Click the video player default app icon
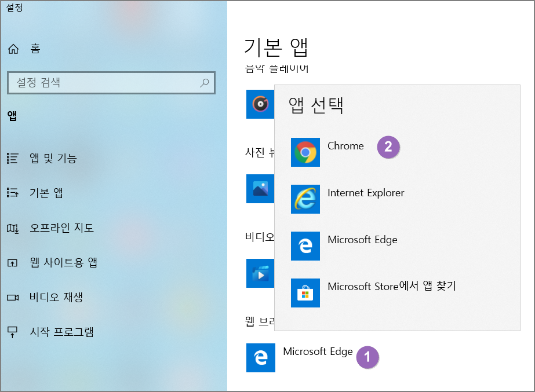Screen dimensions: 535x392 (260, 273)
